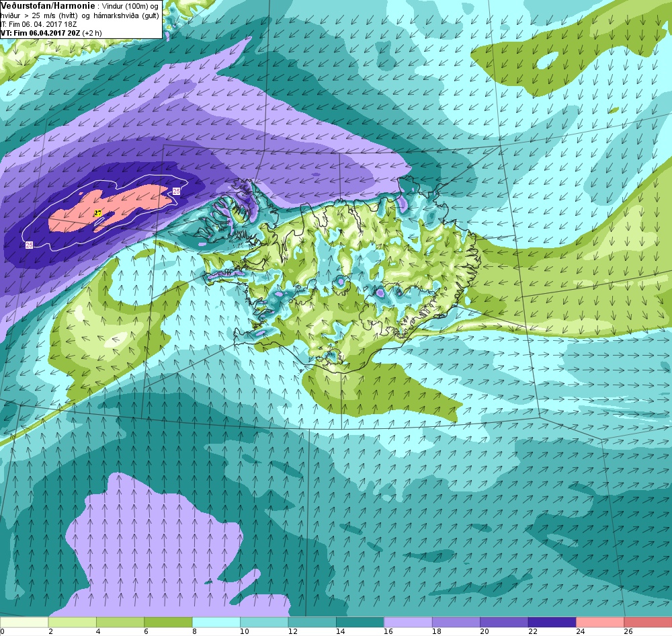The height and width of the screenshot is (636, 672).
Task: Select the 4–6 m/s green legend swatch
Action: coord(120,622)
